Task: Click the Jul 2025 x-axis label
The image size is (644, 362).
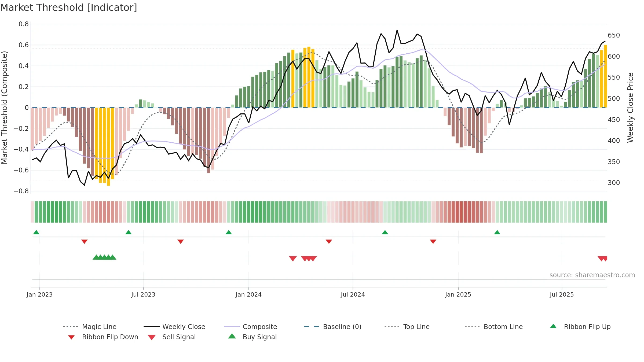Action: click(562, 294)
